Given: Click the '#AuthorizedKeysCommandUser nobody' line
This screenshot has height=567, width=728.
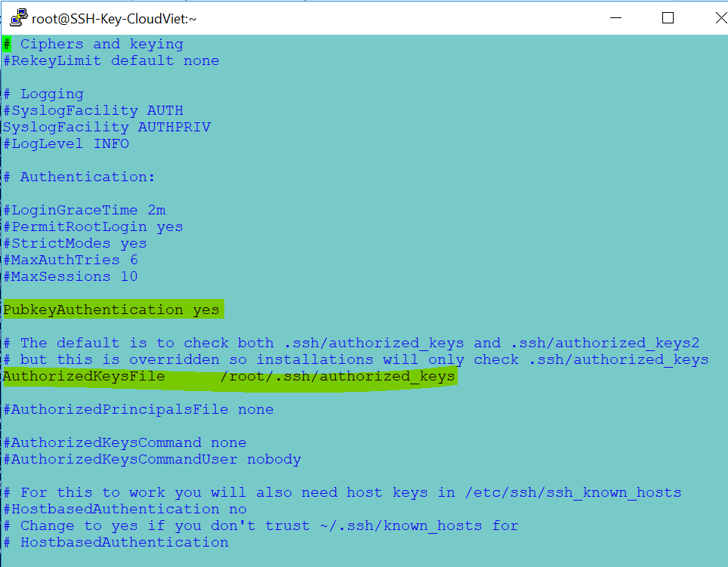Looking at the screenshot, I should pos(152,459).
